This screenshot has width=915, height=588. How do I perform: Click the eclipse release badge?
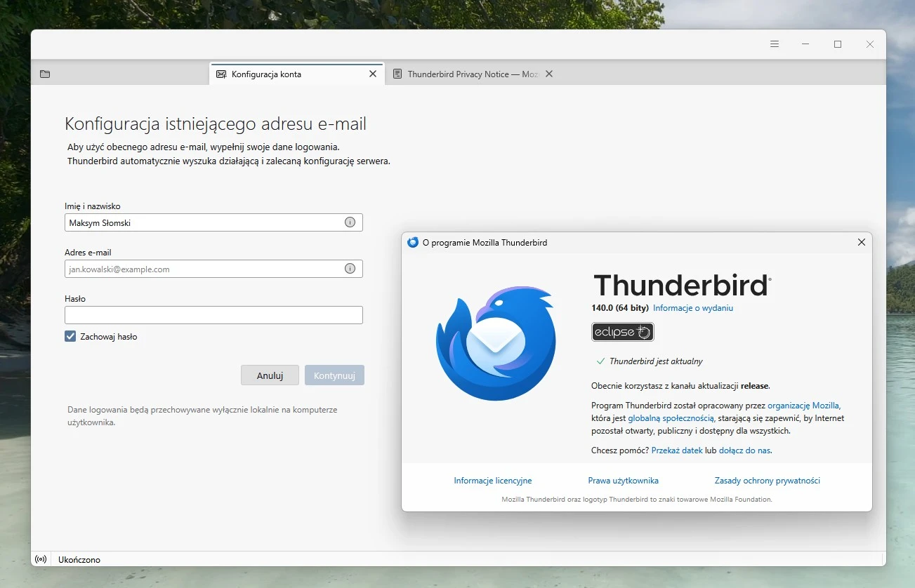point(623,332)
